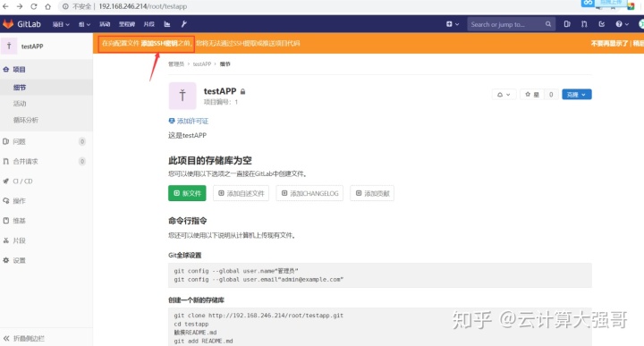This screenshot has height=346, width=644.
Task: Open the help question mark dropdown
Action: tap(622, 24)
